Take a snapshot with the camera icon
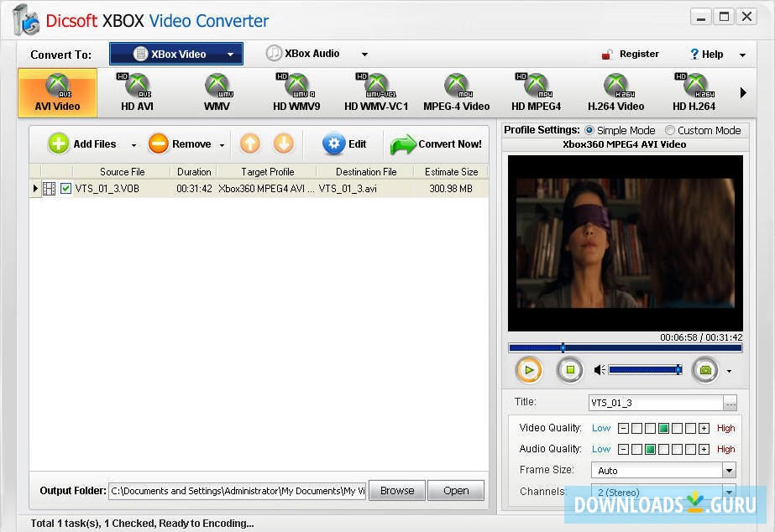The height and width of the screenshot is (532, 775). tap(705, 369)
